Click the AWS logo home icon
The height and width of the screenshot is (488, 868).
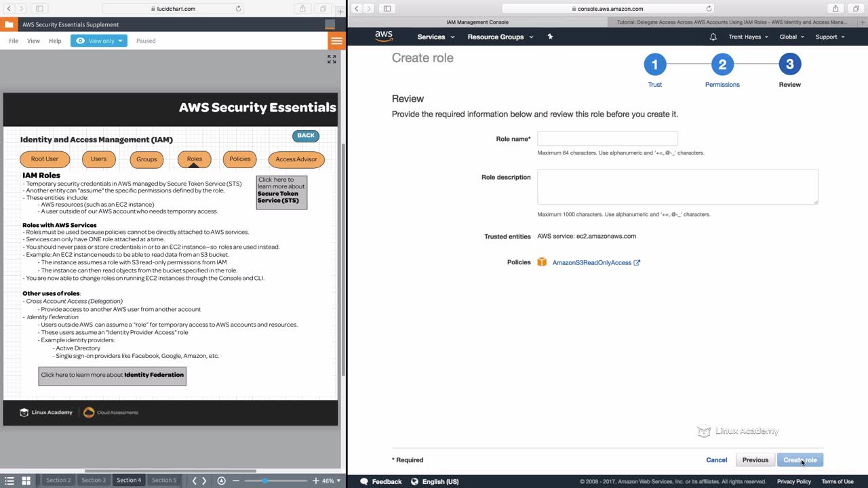click(x=384, y=37)
